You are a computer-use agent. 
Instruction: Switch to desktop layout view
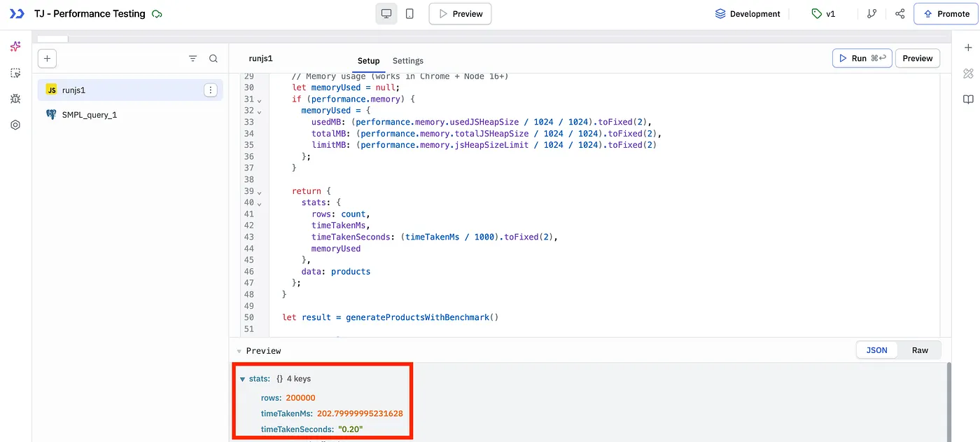pos(386,14)
